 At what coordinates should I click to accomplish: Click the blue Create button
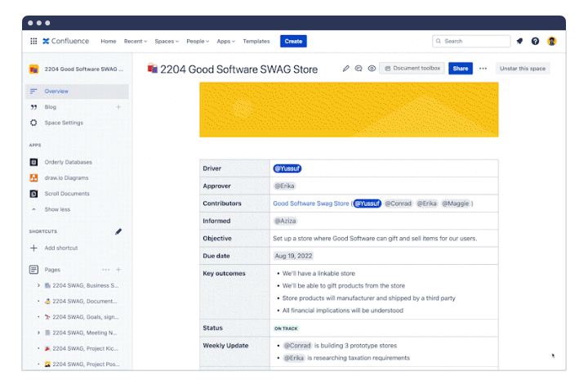[x=293, y=41]
